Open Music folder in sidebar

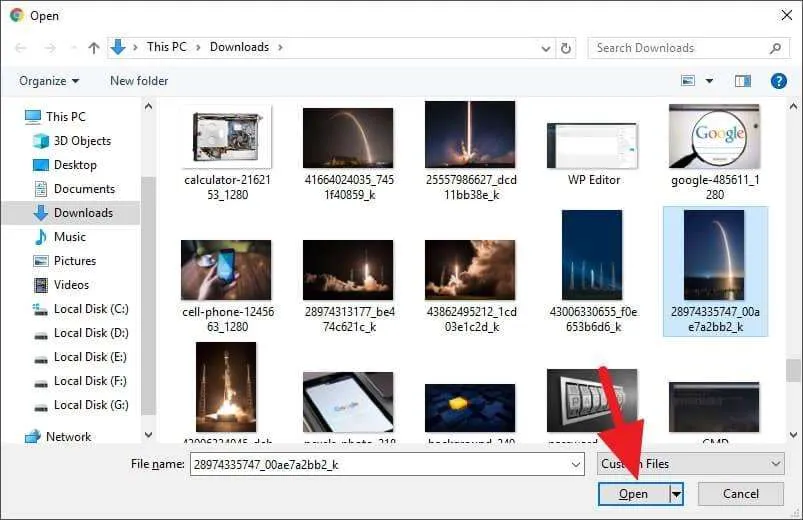(59, 237)
